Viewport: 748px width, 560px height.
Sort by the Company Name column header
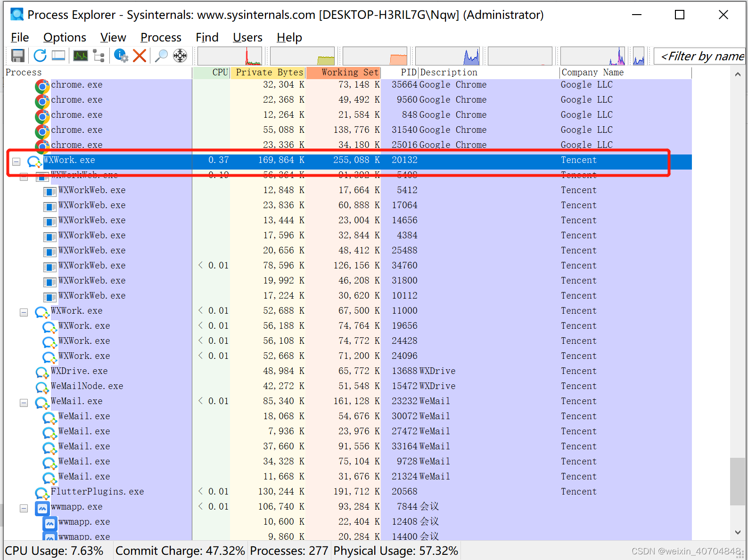[625, 72]
